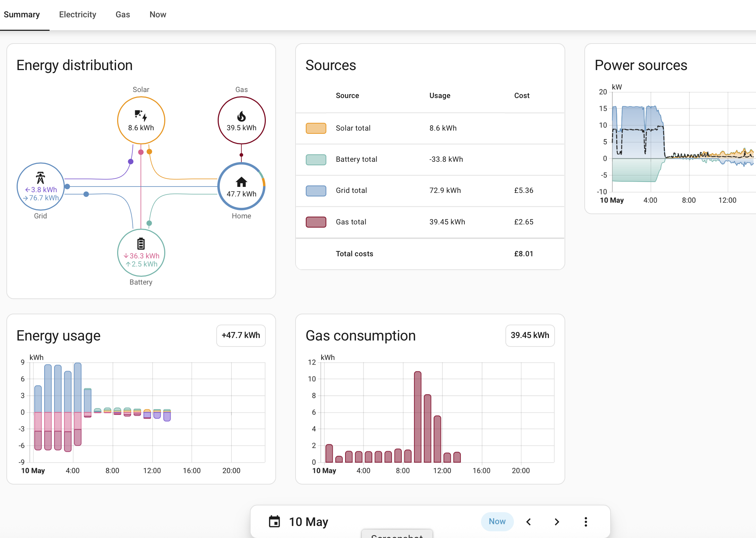Click the Solar panel icon circle
Image resolution: width=756 pixels, height=538 pixels.
coord(141,120)
